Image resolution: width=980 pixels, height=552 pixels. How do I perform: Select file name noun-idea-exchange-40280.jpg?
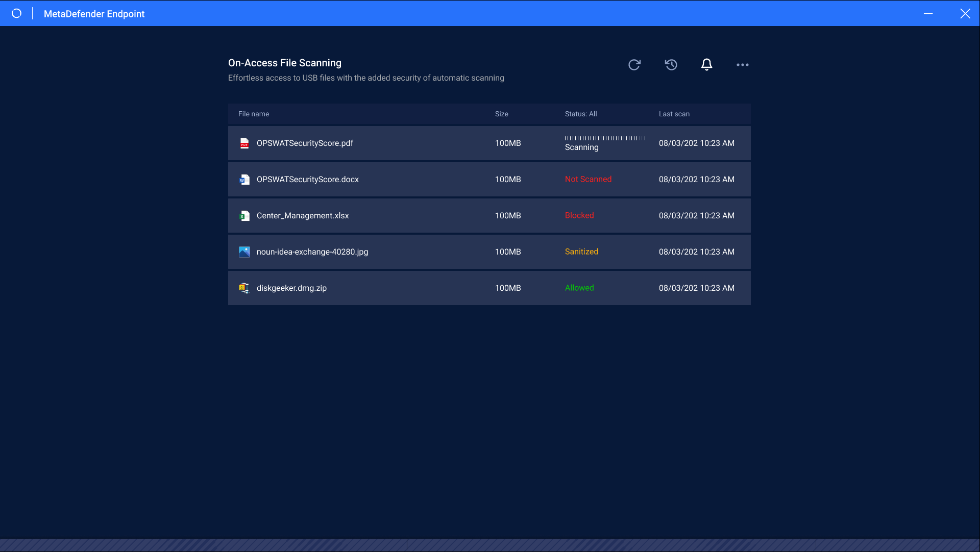312,252
